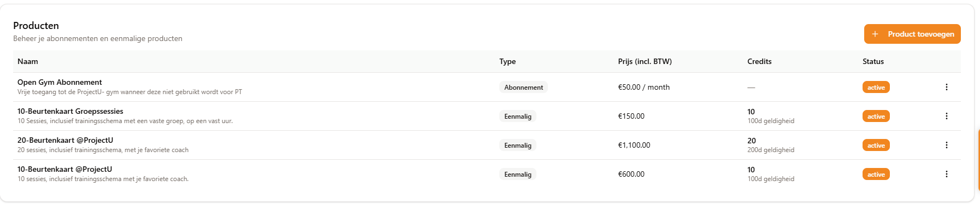This screenshot has height=209, width=980.
Task: Click the plus icon on Product toevoegen
Action: tap(875, 34)
